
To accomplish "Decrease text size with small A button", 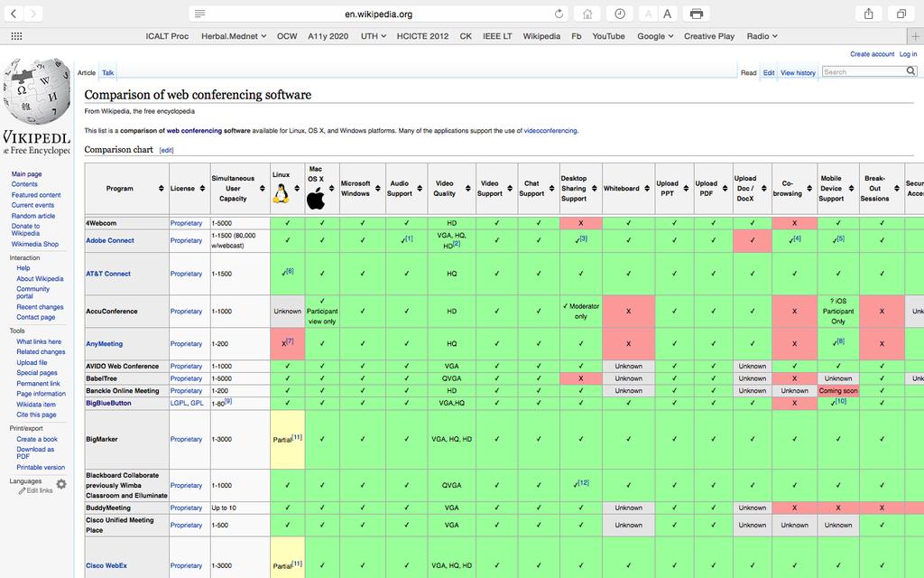I will [x=648, y=14].
